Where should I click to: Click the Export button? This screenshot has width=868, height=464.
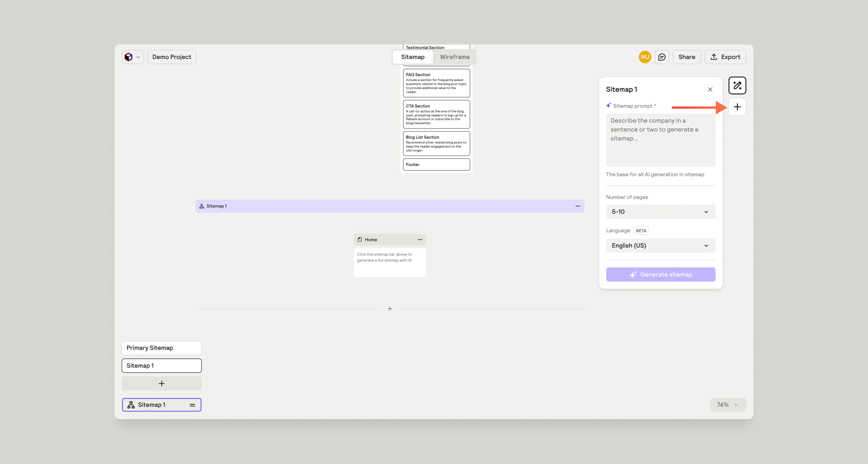[x=725, y=57]
